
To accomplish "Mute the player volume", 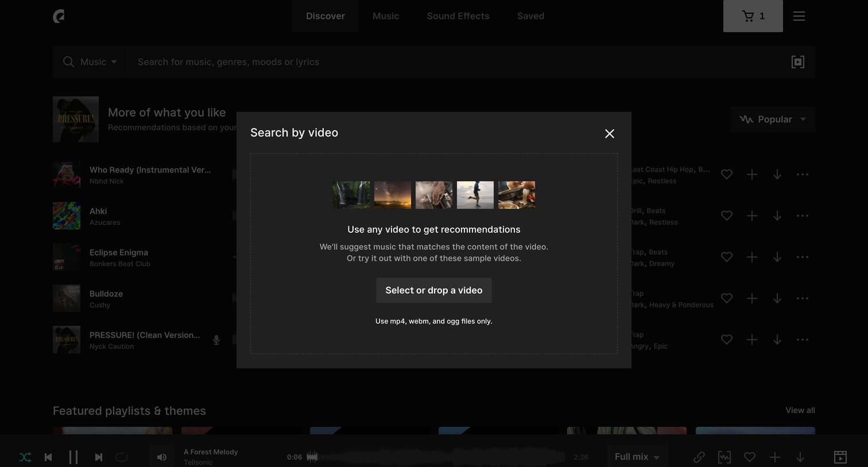I will (162, 457).
